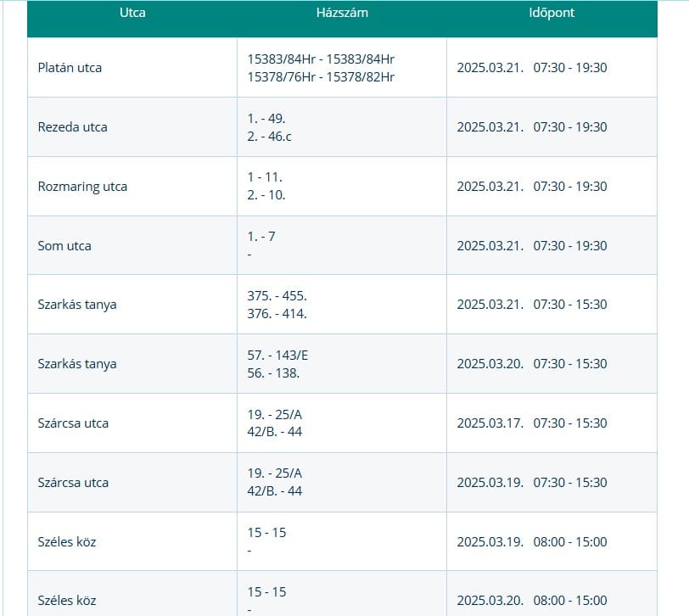
Task: Select the Platán utca street cell
Action: [70, 68]
